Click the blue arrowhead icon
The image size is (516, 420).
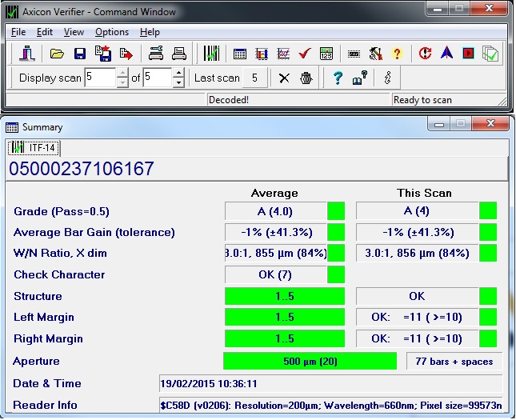click(446, 53)
